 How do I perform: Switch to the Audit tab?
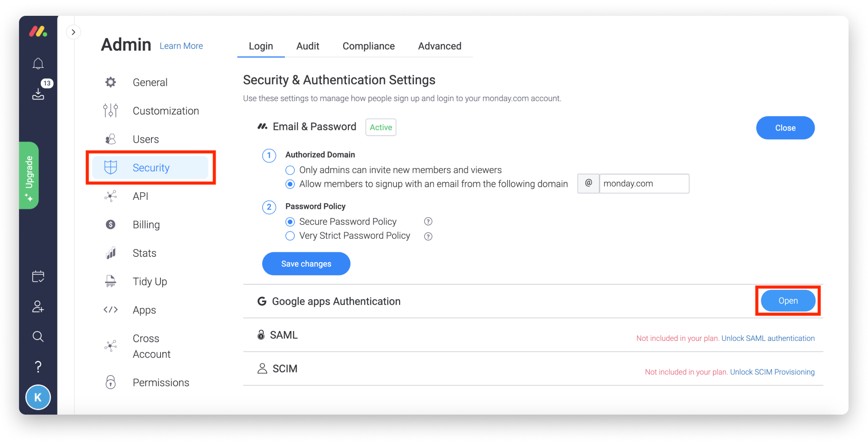coord(308,46)
